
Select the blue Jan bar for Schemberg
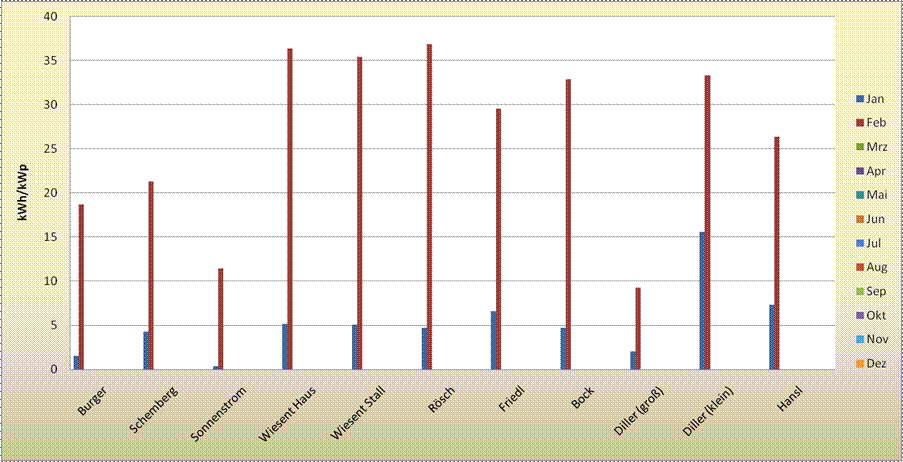146,350
